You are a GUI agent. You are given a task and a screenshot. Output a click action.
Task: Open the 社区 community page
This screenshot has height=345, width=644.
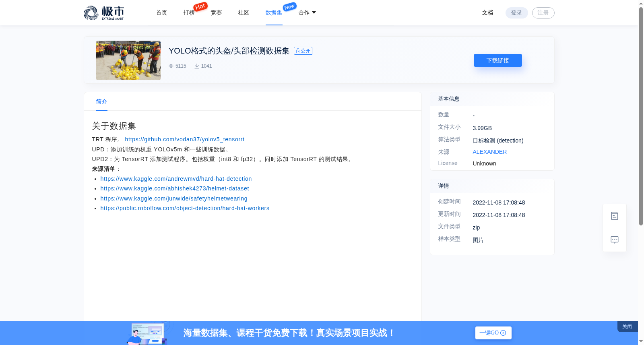[244, 13]
